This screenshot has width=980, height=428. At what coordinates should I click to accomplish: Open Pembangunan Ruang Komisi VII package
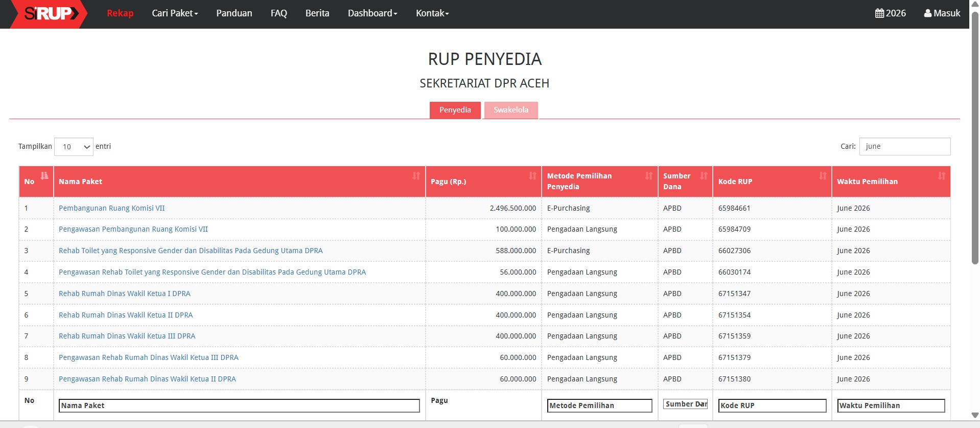[x=112, y=208]
